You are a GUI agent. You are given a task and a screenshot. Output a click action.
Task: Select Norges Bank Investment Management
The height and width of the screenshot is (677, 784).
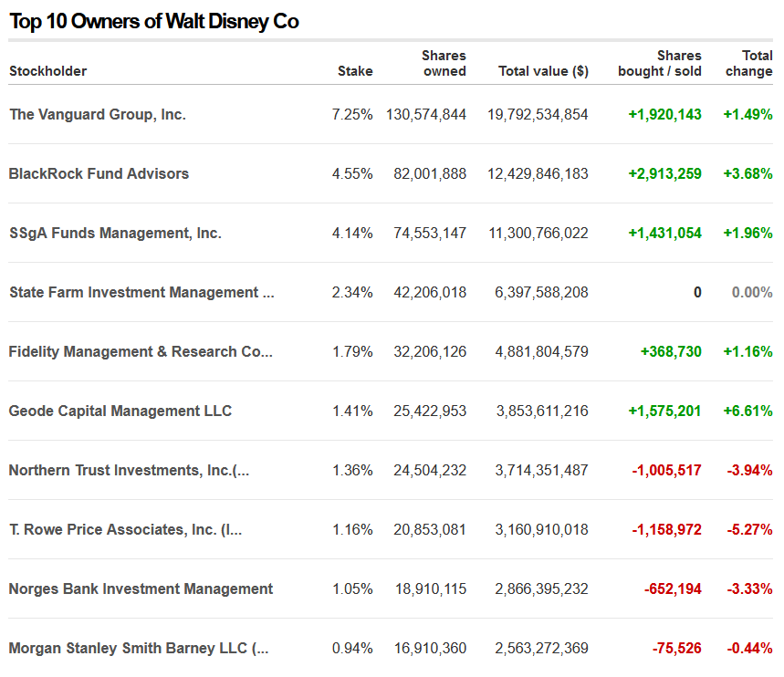click(141, 589)
